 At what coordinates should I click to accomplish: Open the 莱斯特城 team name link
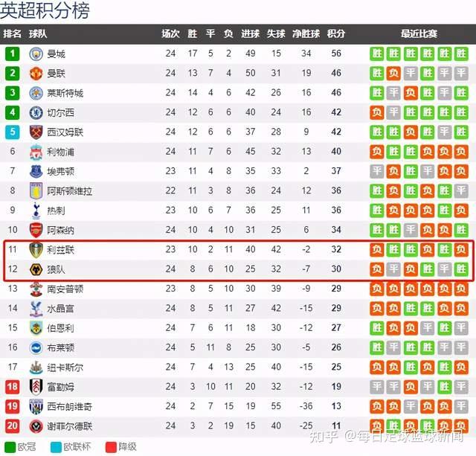coord(65,93)
